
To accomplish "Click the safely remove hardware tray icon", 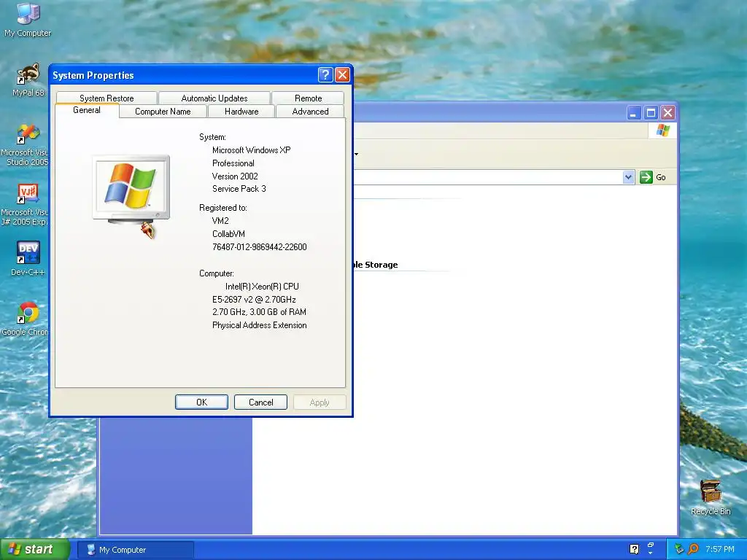I will 679,549.
